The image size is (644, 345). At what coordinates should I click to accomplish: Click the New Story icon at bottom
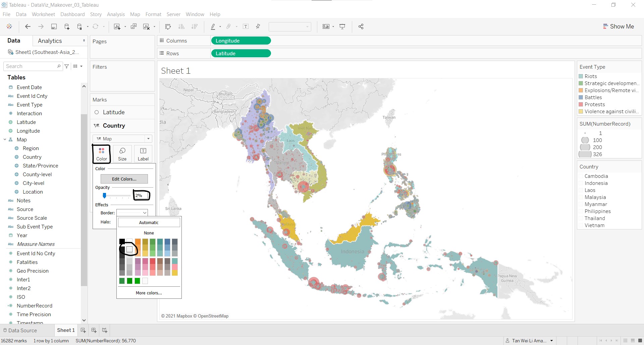point(105,330)
